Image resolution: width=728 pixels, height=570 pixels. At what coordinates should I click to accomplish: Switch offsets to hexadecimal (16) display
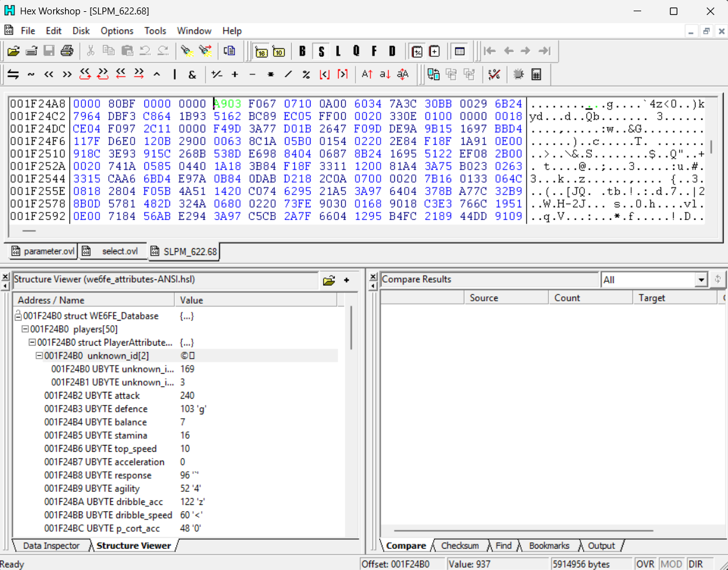(261, 52)
